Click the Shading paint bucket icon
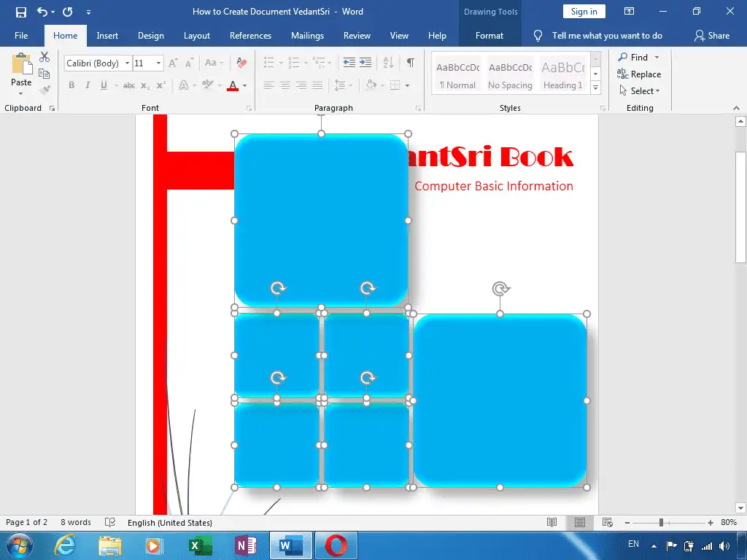This screenshot has width=747, height=560. click(x=371, y=85)
